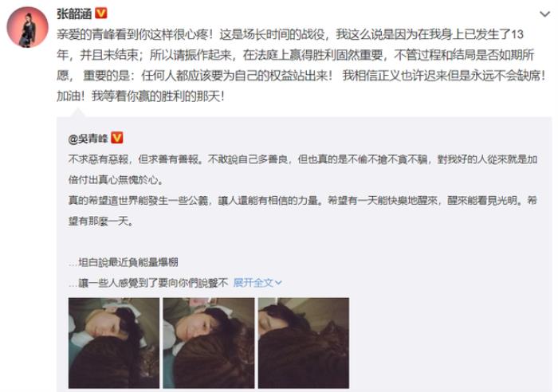Click the orange verified badge beside 张韶涵

tap(101, 14)
